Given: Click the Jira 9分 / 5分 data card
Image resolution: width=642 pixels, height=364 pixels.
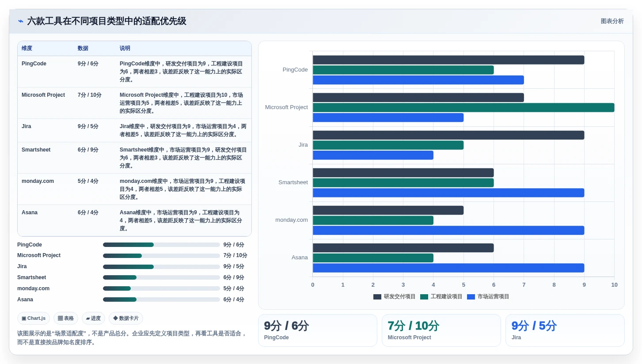Looking at the screenshot, I should tap(565, 330).
